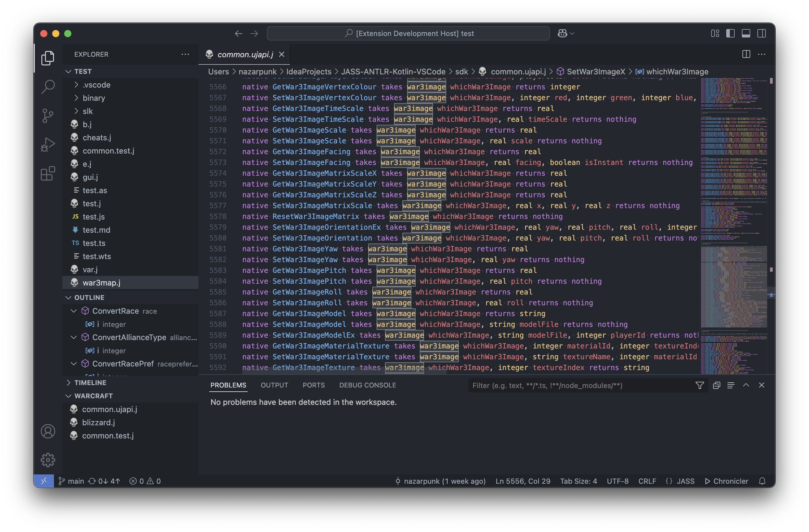Open the Extensions view
Viewport: 809px width, 532px height.
(48, 174)
